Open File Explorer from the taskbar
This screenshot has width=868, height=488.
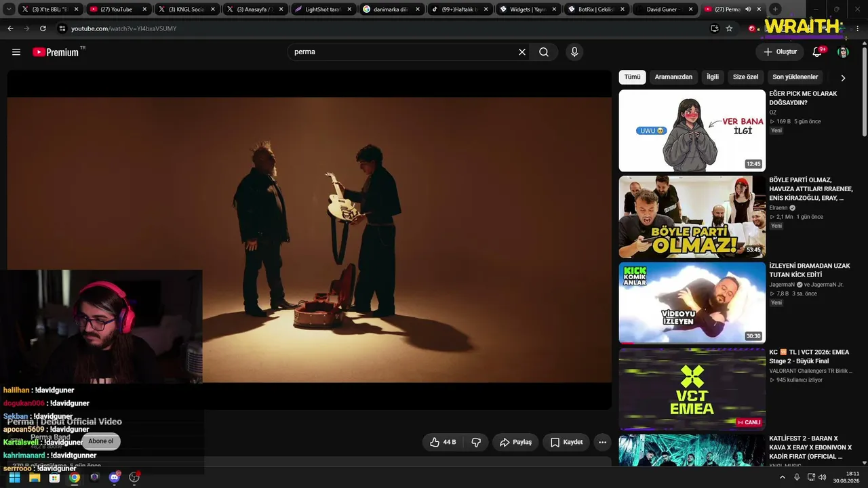35,477
